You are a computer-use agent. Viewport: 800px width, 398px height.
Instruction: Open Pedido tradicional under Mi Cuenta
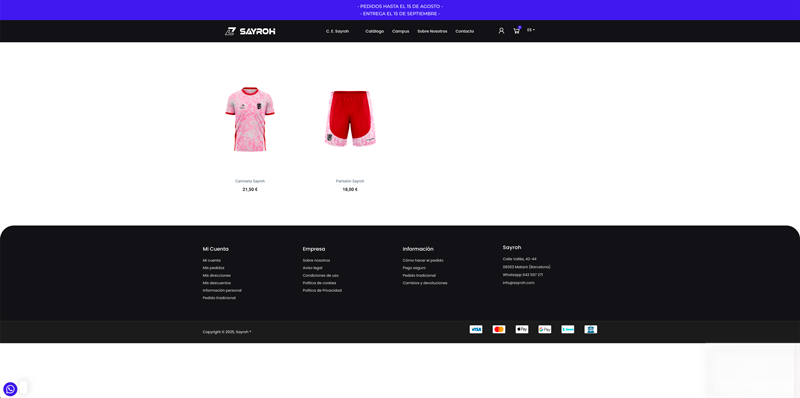pos(219,298)
